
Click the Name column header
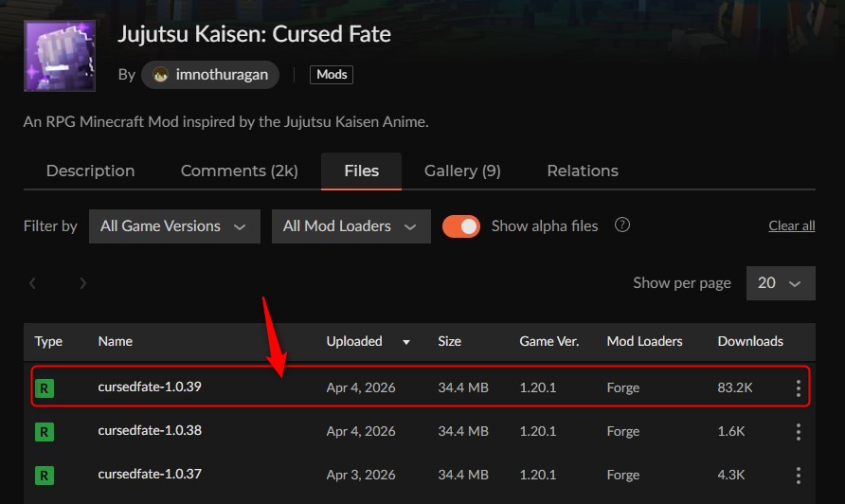116,341
